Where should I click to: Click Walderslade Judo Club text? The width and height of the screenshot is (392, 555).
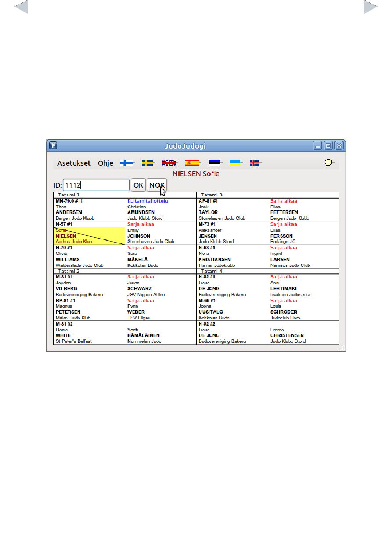click(x=79, y=265)
